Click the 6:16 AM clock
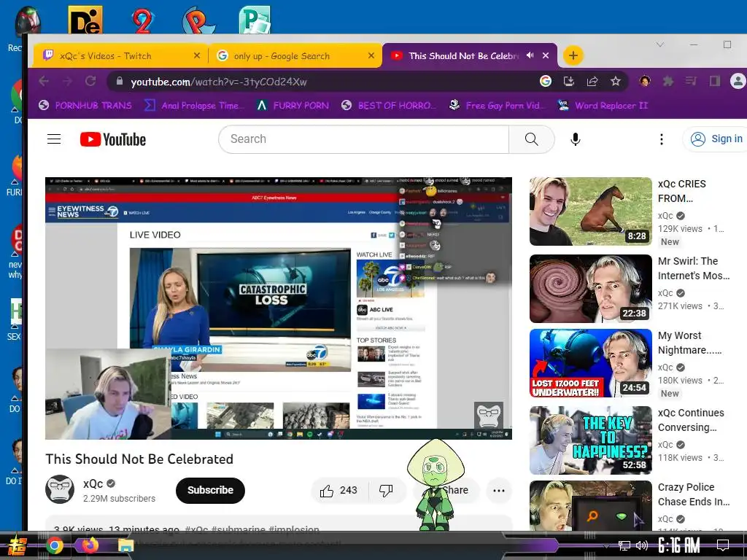Screen dimensions: 747x560 coord(678,545)
